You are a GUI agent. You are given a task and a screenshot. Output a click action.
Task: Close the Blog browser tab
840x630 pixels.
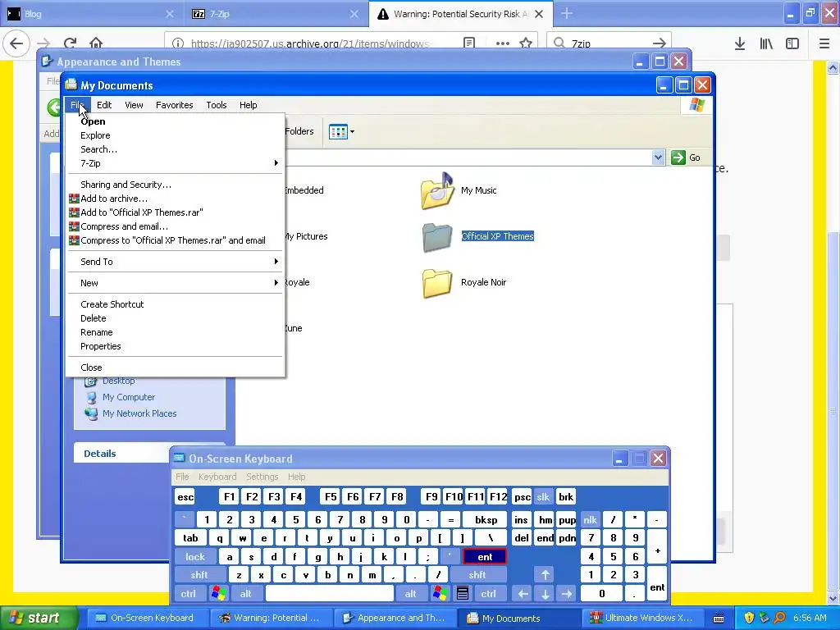pyautogui.click(x=169, y=14)
